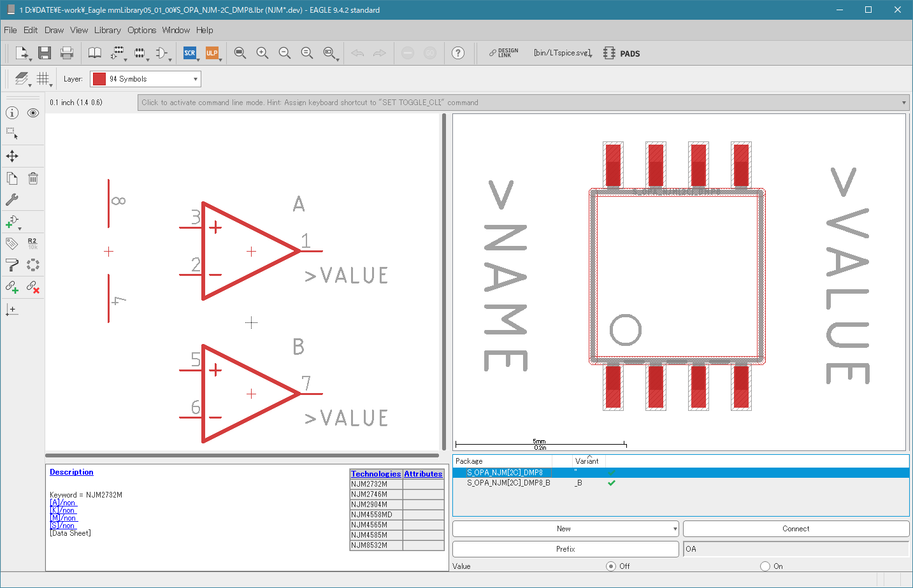Screen dimensions: 913x588
Task: Click the Print icon in toolbar
Action: coord(67,53)
